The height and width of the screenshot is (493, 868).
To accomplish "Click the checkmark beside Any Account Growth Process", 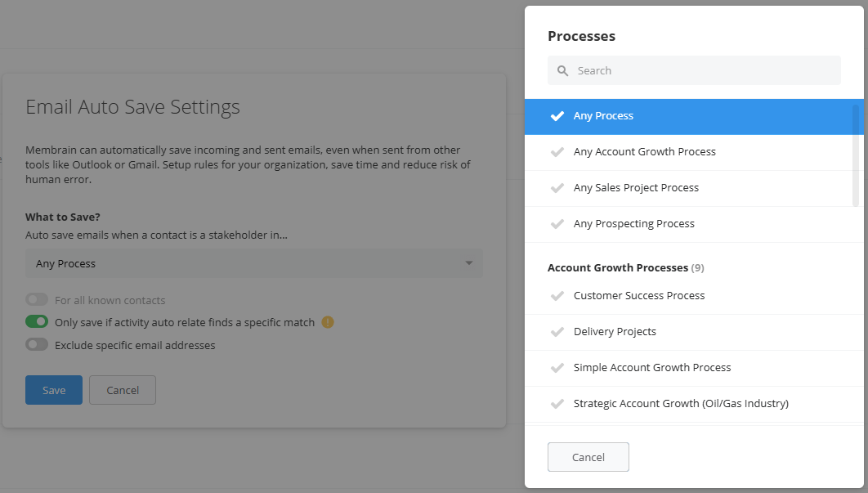I will (x=557, y=151).
